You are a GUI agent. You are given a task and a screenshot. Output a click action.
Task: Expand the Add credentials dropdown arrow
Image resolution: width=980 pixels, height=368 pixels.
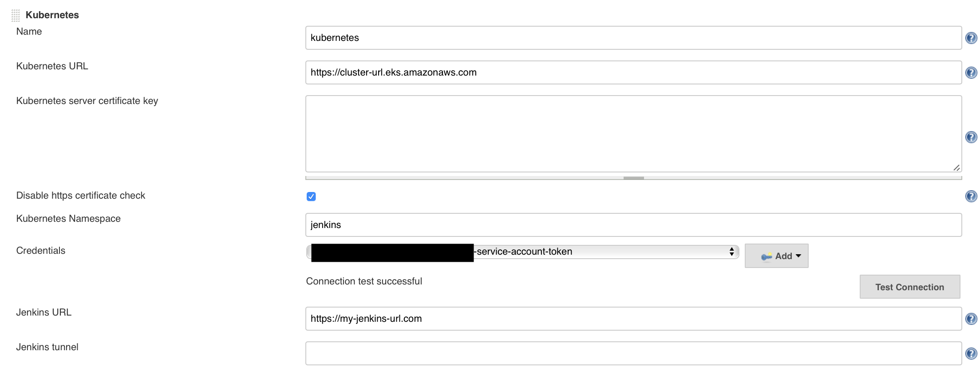(x=798, y=256)
